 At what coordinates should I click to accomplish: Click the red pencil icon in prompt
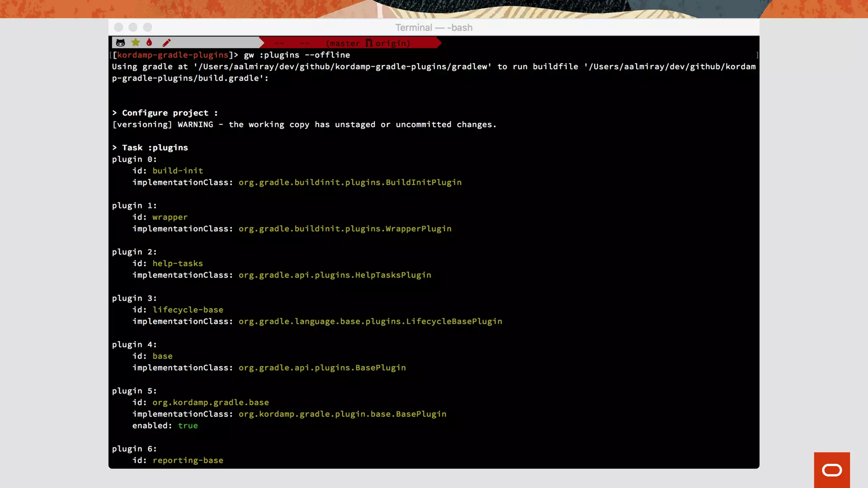(x=167, y=43)
